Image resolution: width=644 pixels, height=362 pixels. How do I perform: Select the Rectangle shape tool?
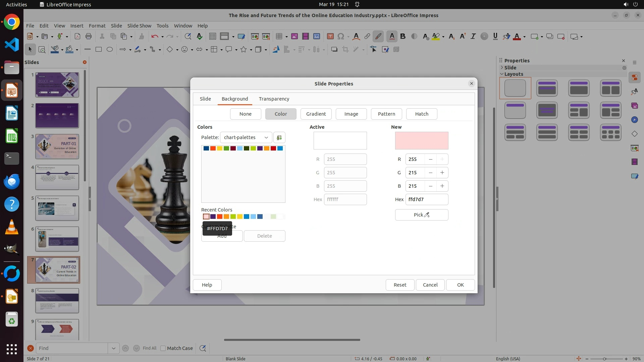[x=98, y=49]
